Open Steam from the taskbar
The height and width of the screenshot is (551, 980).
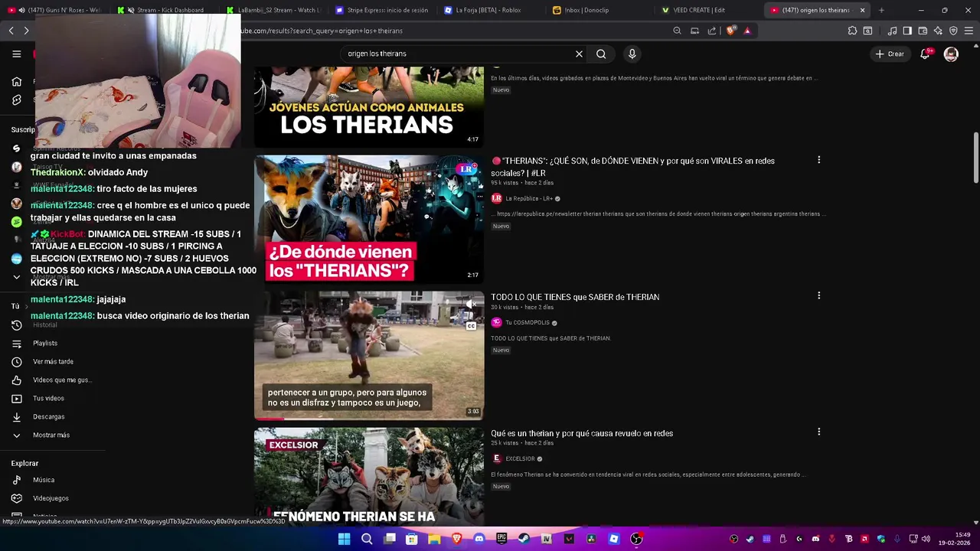[x=524, y=539]
